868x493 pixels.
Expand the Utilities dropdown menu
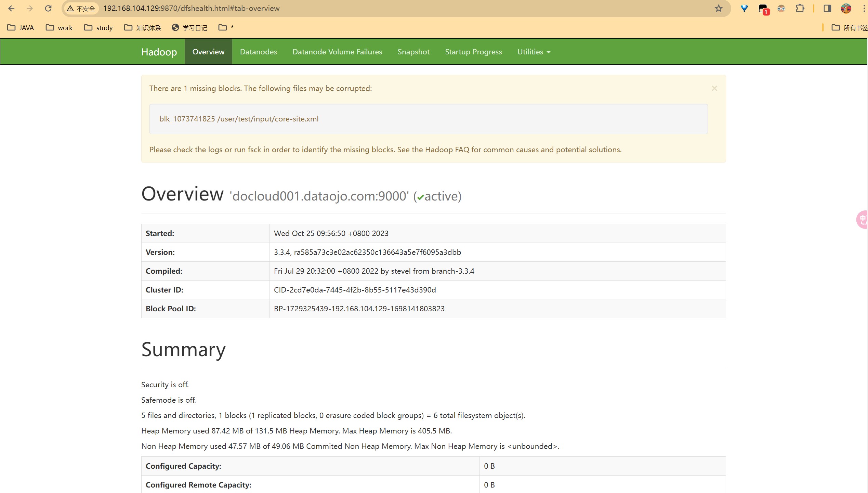point(533,52)
